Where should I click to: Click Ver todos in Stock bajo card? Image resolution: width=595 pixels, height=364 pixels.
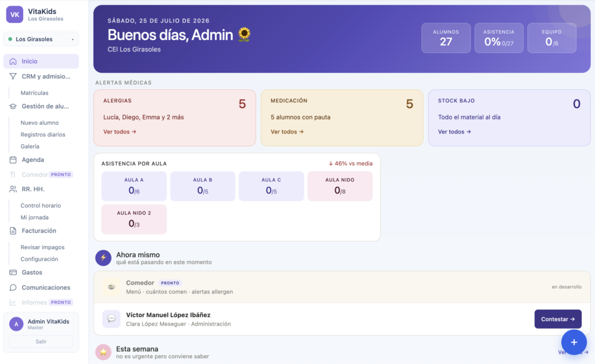[x=454, y=132]
